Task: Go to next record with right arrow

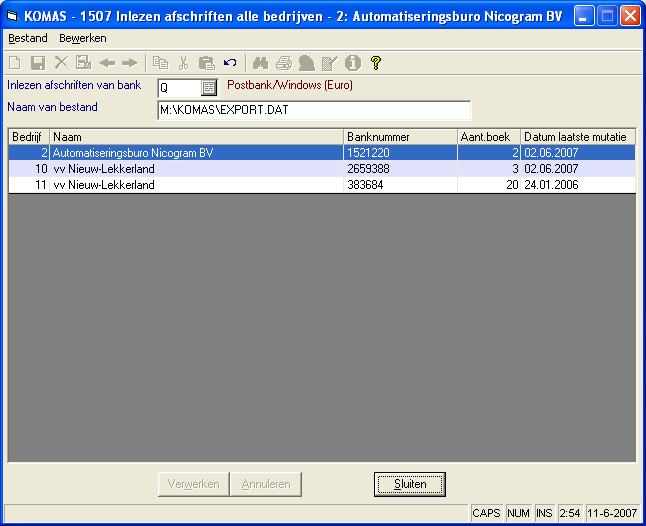Action: coord(130,63)
